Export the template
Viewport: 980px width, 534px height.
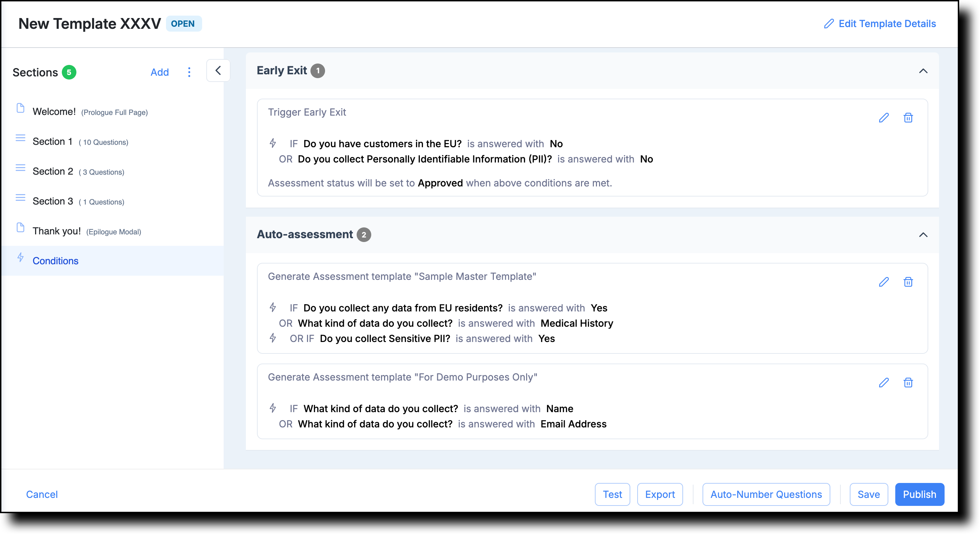pos(660,494)
